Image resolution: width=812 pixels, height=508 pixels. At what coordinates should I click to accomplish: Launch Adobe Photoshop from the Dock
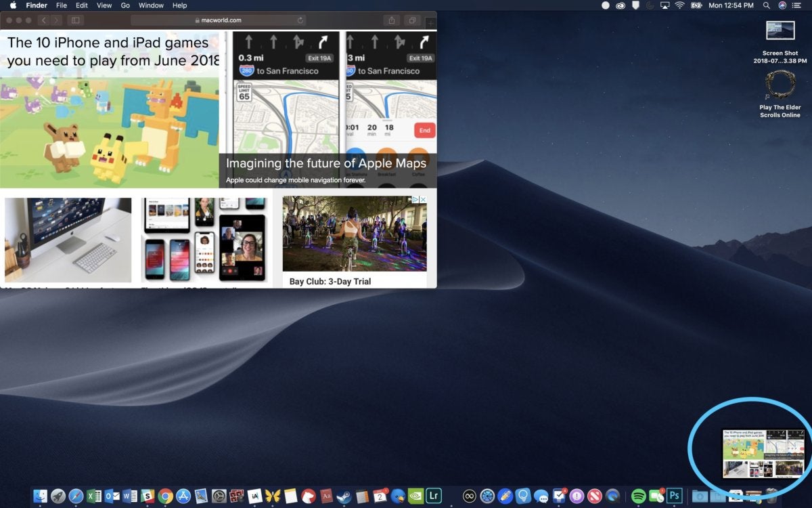[674, 496]
